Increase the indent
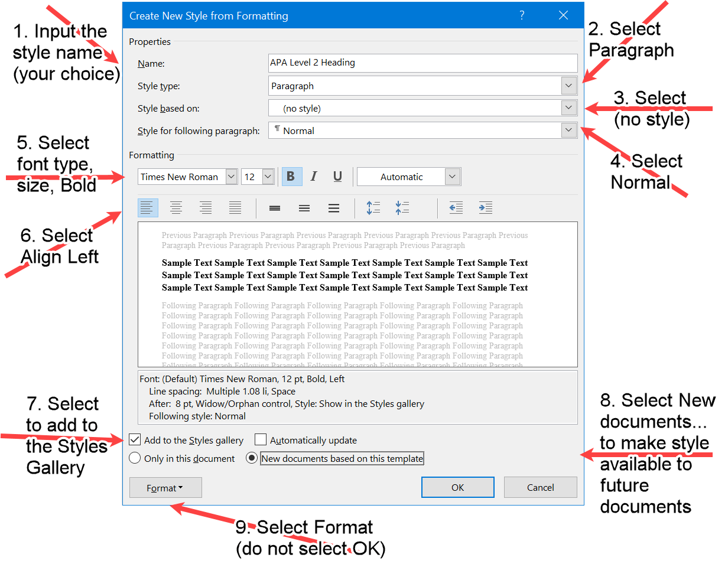The height and width of the screenshot is (564, 728). click(485, 207)
